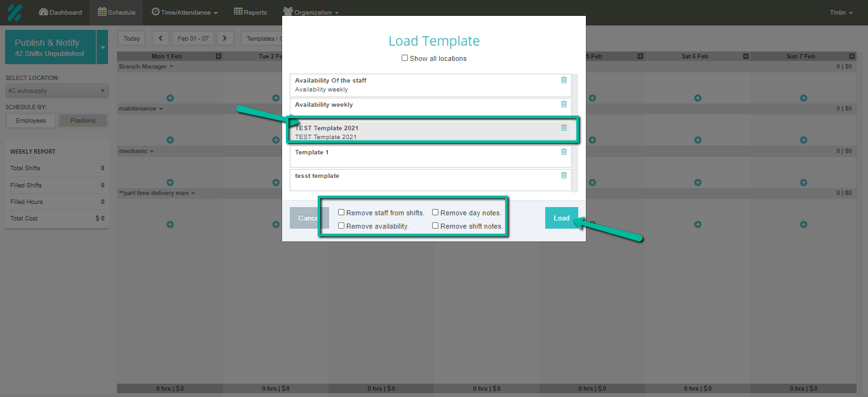
Task: Delete the 'TEST Template 2021' template
Action: (564, 128)
